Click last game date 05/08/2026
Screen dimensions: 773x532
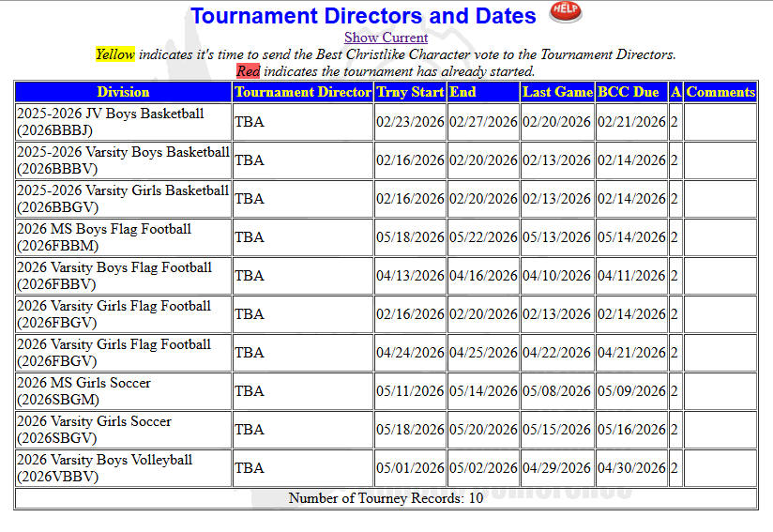tap(557, 391)
